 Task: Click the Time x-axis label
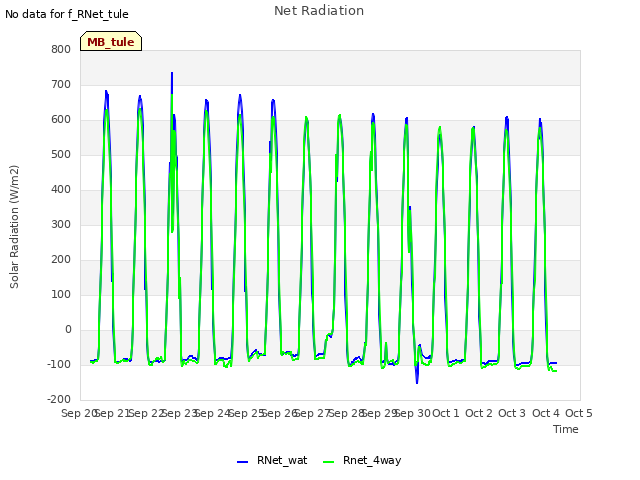click(566, 429)
